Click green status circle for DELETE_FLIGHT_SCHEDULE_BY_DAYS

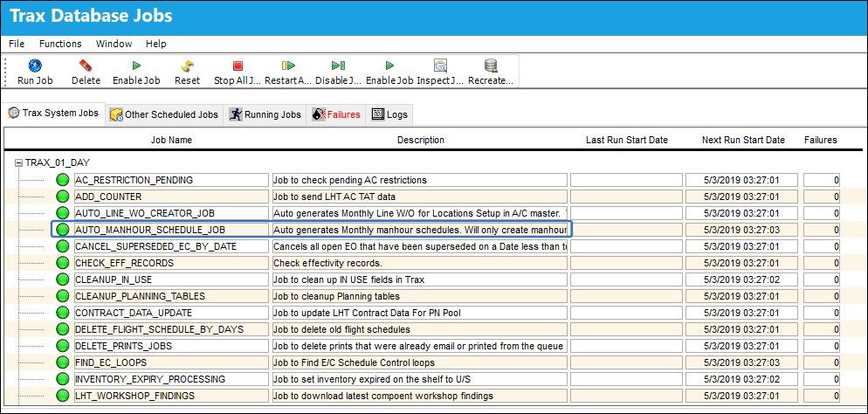tap(63, 329)
